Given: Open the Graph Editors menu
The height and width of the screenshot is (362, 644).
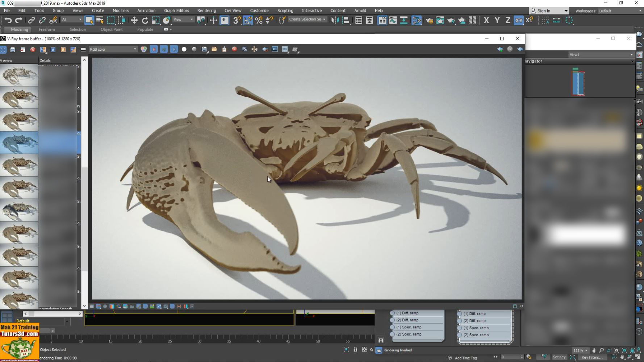Looking at the screenshot, I should tap(176, 11).
